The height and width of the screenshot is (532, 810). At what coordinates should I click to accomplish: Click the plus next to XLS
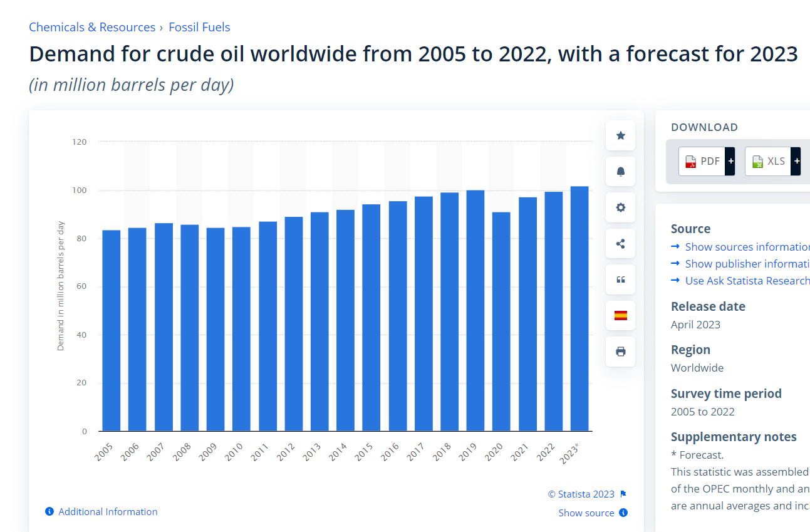point(796,161)
